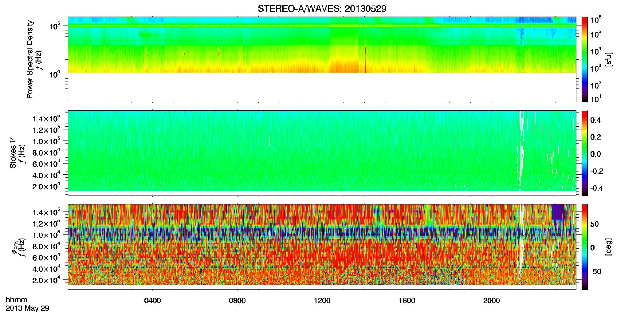Click the 1600 time tick label
644x332 pixels.
pos(407,301)
